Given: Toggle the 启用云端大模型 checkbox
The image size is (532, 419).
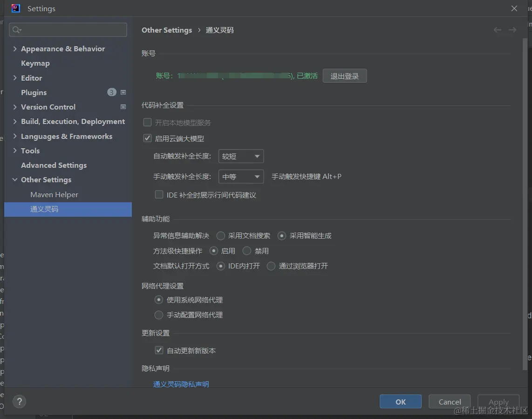Looking at the screenshot, I should click(x=147, y=138).
